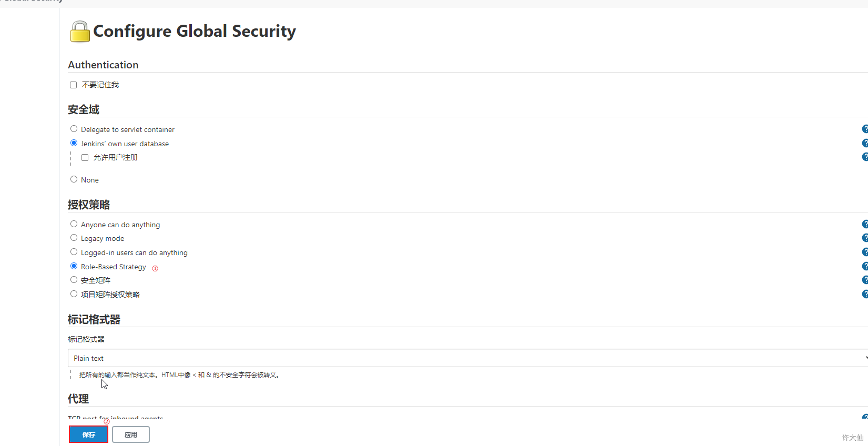Choose the Legacy mode radio option
The width and height of the screenshot is (868, 446).
point(74,238)
